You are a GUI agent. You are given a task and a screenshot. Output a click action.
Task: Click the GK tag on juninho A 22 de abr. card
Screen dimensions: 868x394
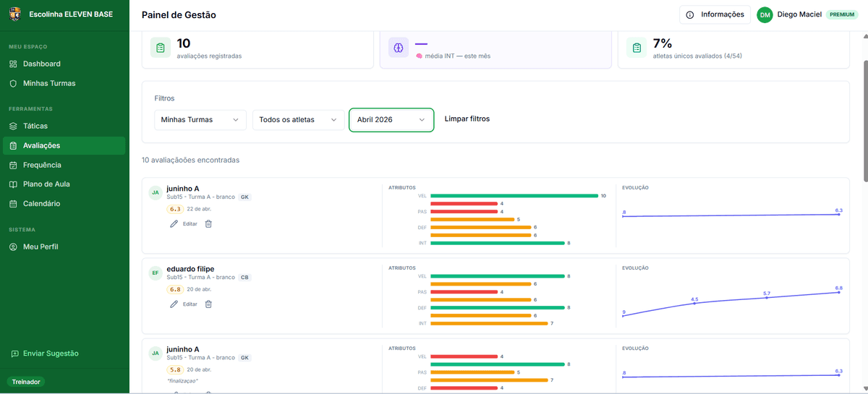[244, 197]
